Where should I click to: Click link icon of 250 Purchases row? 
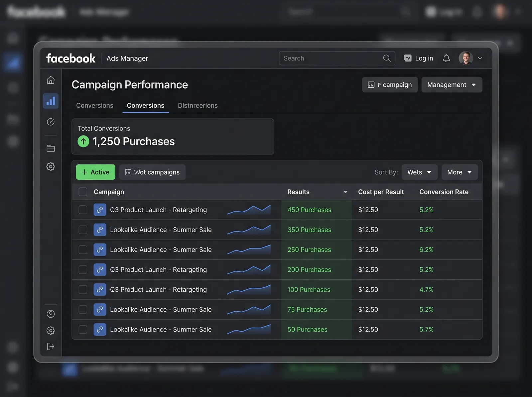tap(100, 250)
